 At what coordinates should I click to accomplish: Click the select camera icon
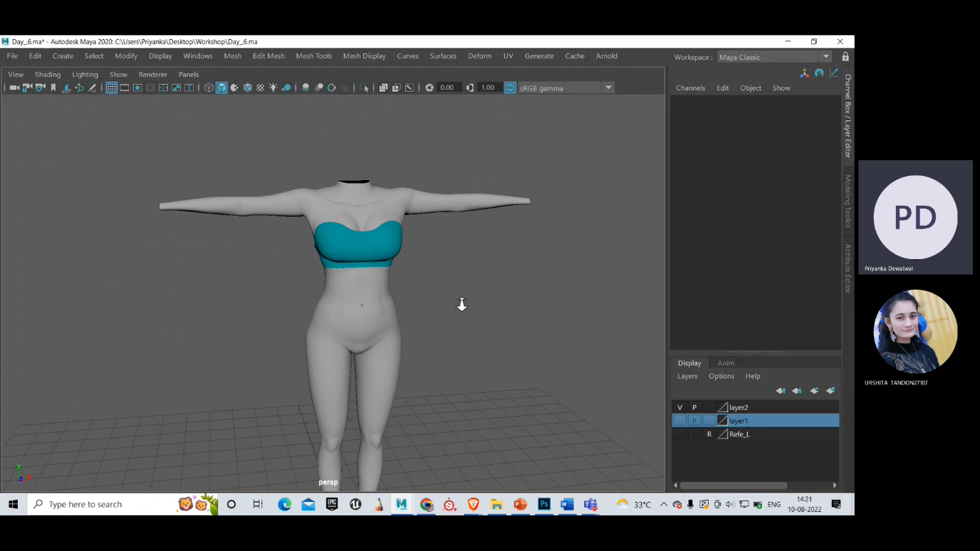tap(14, 88)
